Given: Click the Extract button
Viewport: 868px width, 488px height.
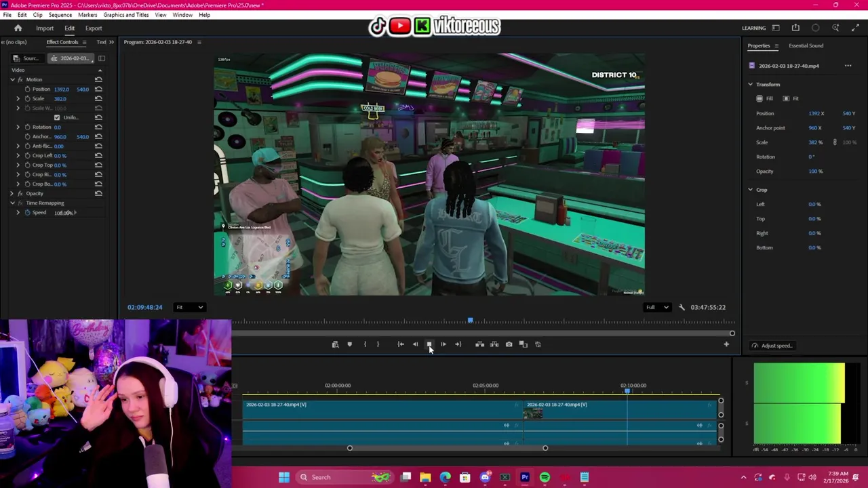Looking at the screenshot, I should point(494,344).
